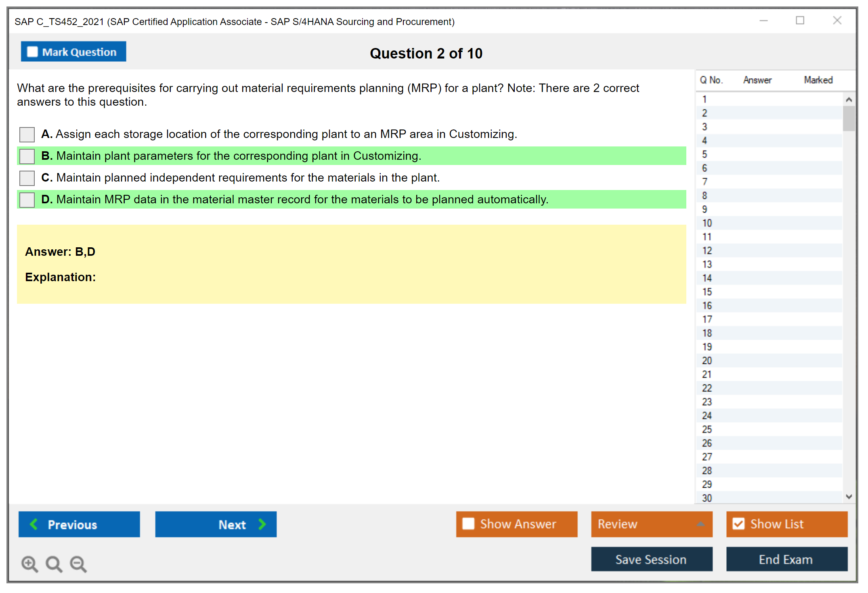This screenshot has width=868, height=593.
Task: Expand the Review dropdown menu
Action: 700,524
